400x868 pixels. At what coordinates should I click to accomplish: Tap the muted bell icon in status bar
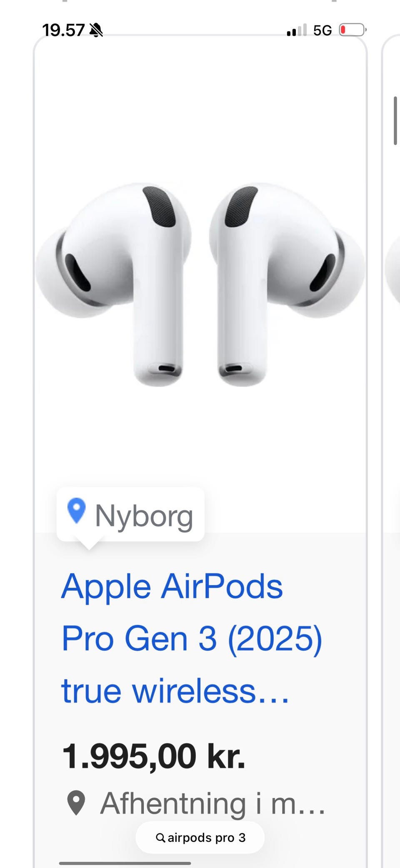click(x=96, y=30)
